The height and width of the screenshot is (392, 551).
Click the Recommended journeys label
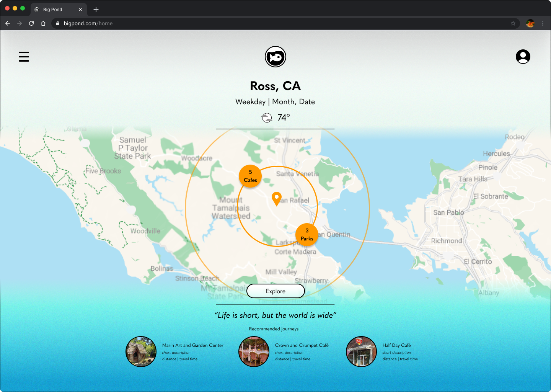click(x=274, y=329)
